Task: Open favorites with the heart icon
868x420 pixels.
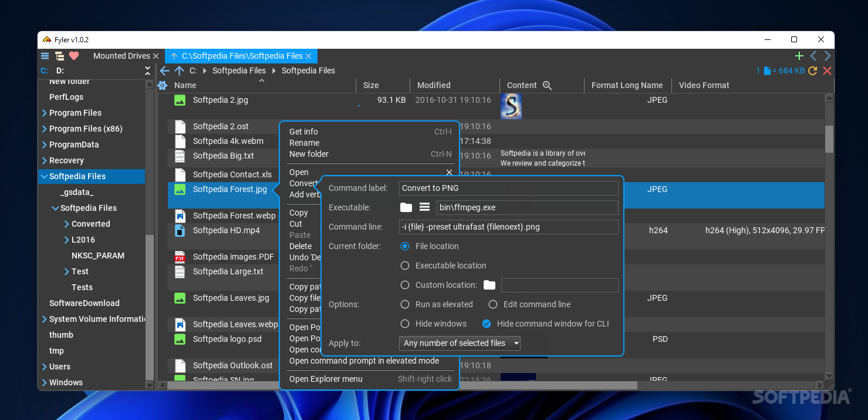Action: 74,56
